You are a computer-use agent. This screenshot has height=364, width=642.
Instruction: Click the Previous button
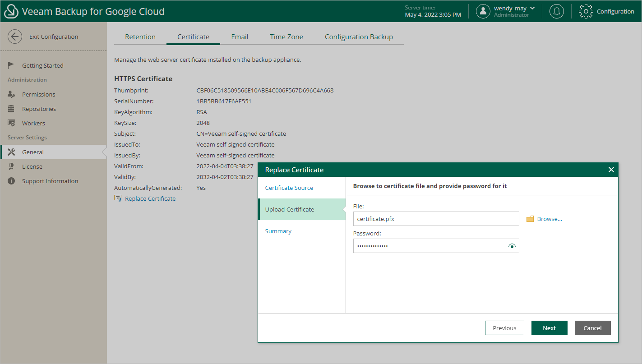tap(504, 328)
